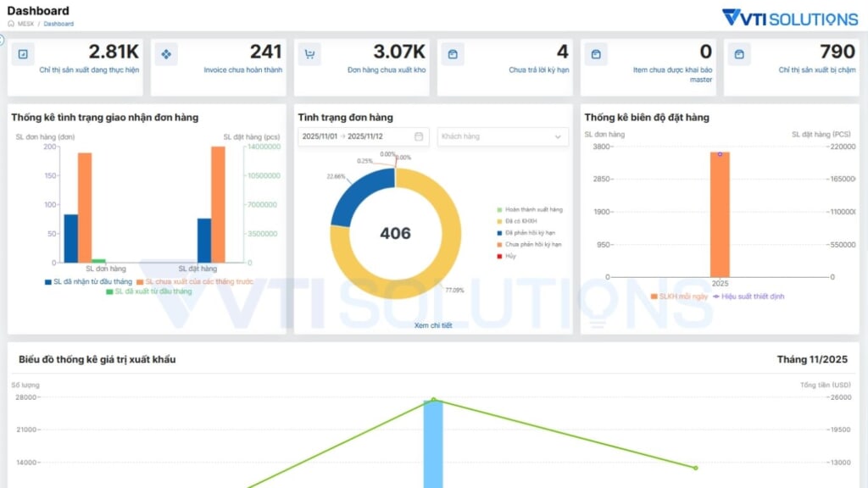Toggle the Hoàn thành xuất hàng legend entry
The height and width of the screenshot is (488, 868).
[x=530, y=210]
